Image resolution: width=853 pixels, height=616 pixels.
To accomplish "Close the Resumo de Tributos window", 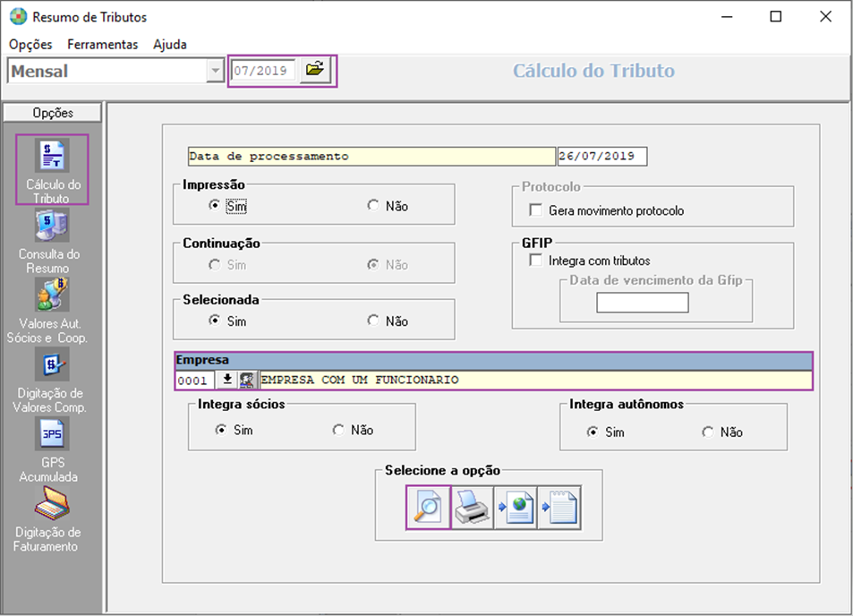I will (x=826, y=17).
